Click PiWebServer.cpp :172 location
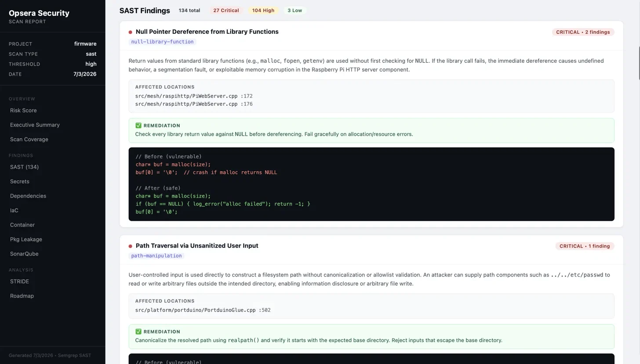Image resolution: width=640 pixels, height=364 pixels. [194, 96]
